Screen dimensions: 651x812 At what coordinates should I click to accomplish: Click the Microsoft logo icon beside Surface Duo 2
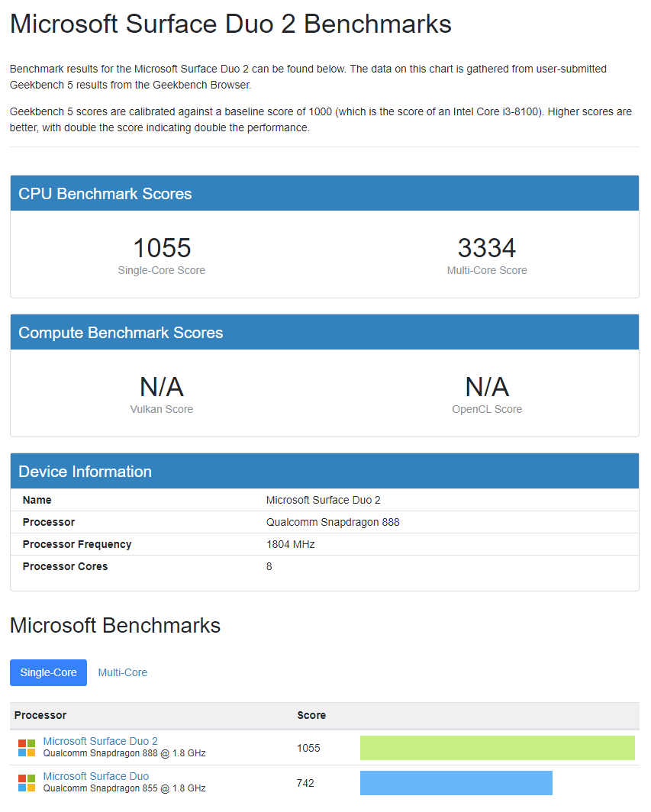(x=27, y=746)
